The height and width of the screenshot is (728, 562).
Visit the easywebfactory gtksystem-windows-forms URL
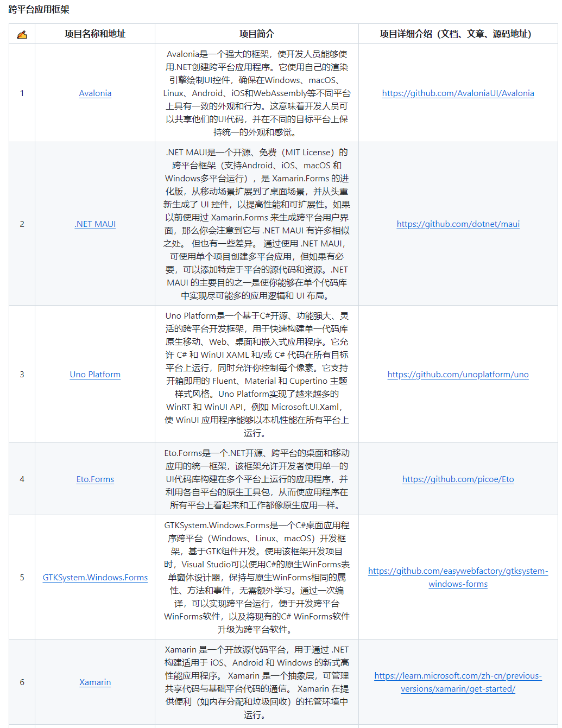tap(458, 578)
